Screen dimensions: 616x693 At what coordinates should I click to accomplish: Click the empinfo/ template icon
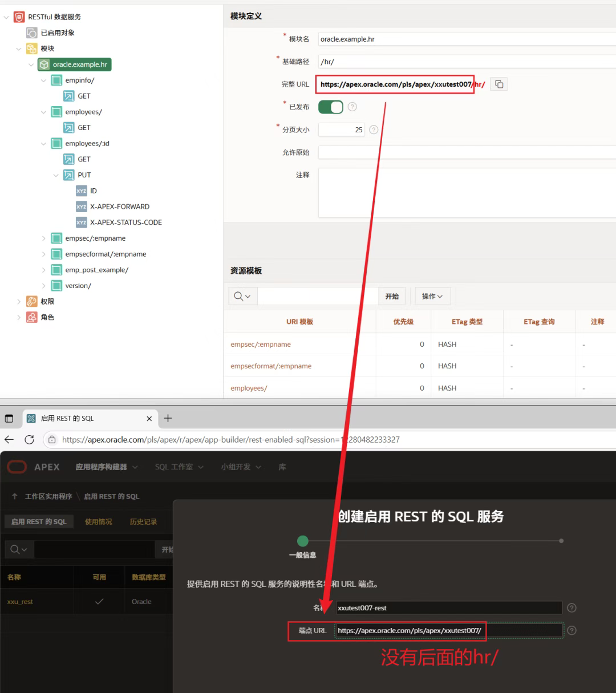(x=56, y=80)
